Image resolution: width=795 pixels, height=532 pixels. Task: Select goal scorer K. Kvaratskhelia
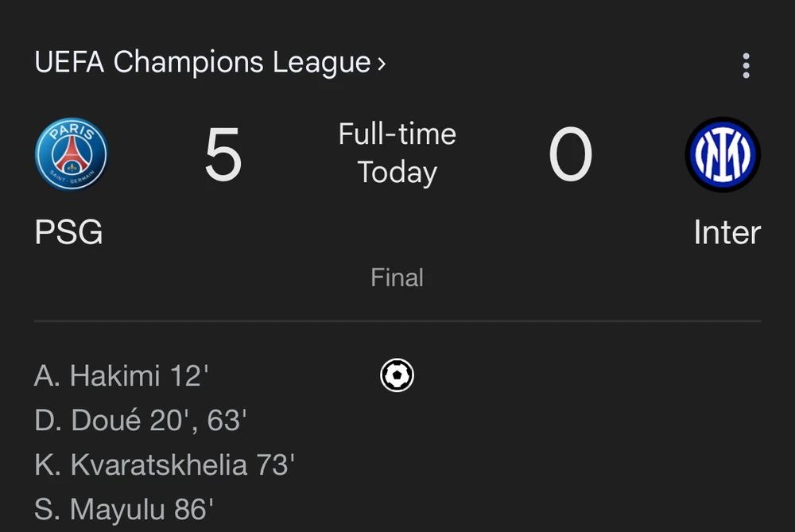pos(141,465)
